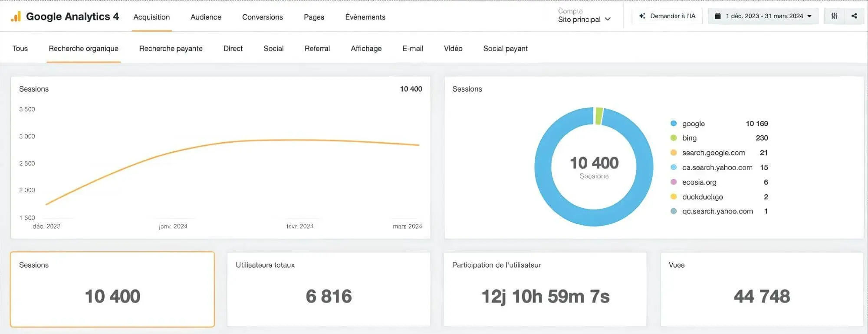Image resolution: width=868 pixels, height=334 pixels.
Task: Show the Tous channel filter
Action: [20, 49]
